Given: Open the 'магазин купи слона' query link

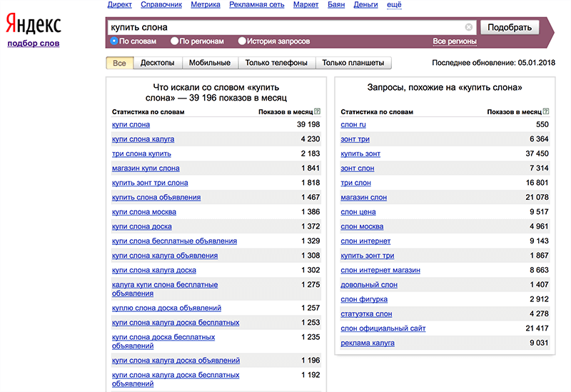Looking at the screenshot, I should (x=146, y=169).
